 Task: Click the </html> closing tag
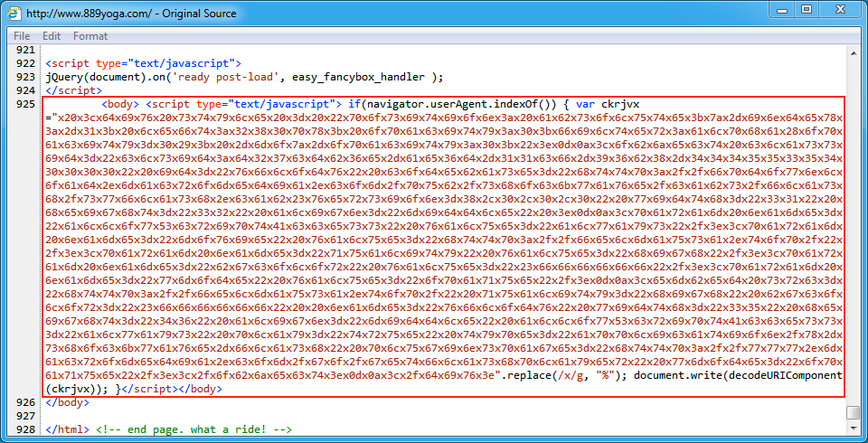click(x=67, y=429)
